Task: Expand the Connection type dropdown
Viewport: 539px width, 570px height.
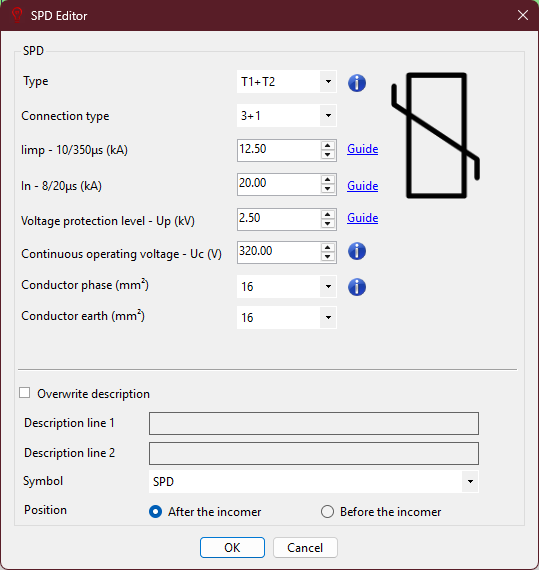Action: 286,116
